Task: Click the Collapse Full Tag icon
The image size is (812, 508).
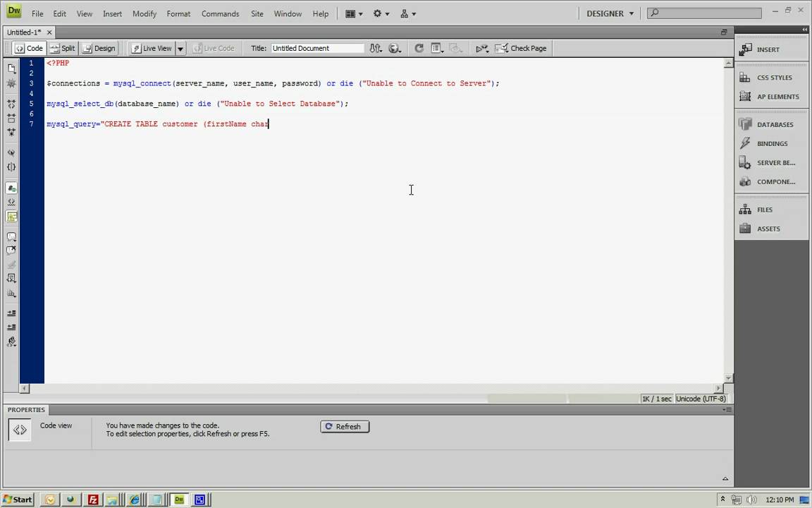Action: pyautogui.click(x=11, y=104)
